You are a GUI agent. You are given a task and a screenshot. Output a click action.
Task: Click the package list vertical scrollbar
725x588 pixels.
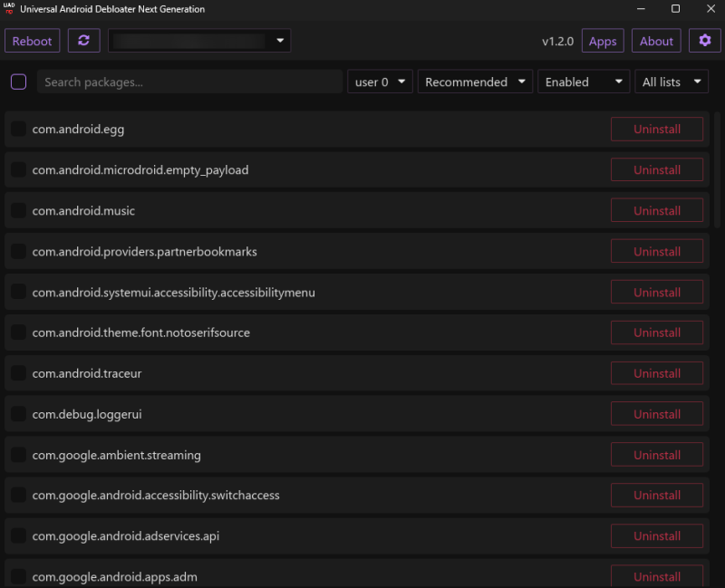[x=717, y=169]
